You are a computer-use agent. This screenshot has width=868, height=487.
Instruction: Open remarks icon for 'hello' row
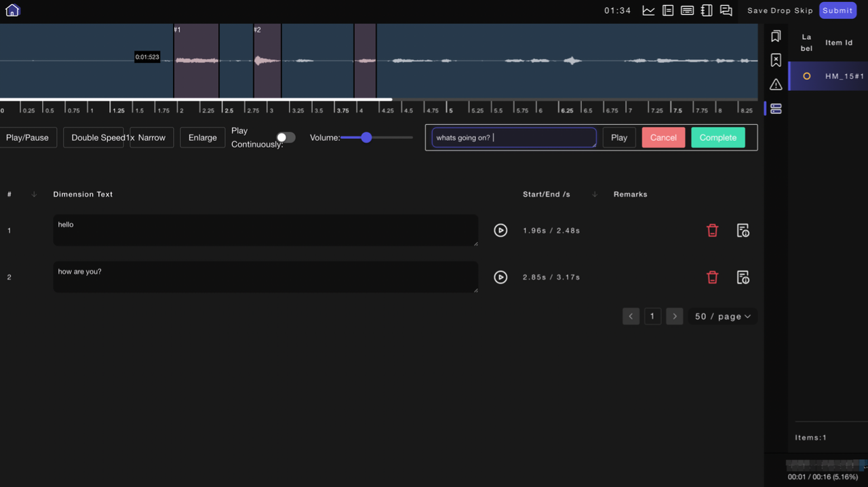tap(743, 231)
